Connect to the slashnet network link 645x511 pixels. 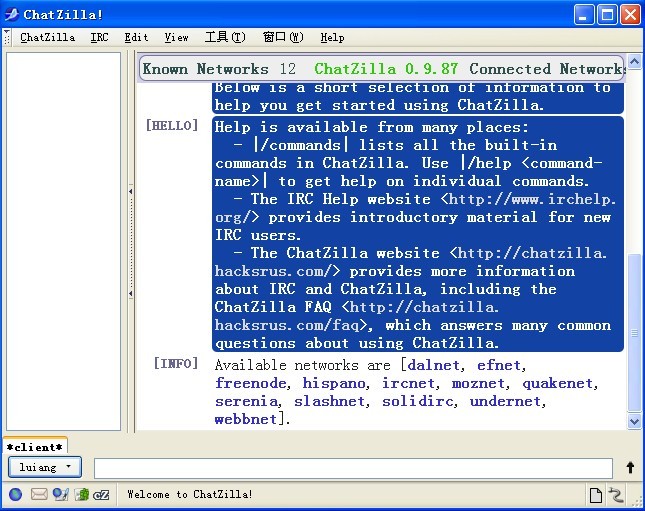[x=329, y=402]
